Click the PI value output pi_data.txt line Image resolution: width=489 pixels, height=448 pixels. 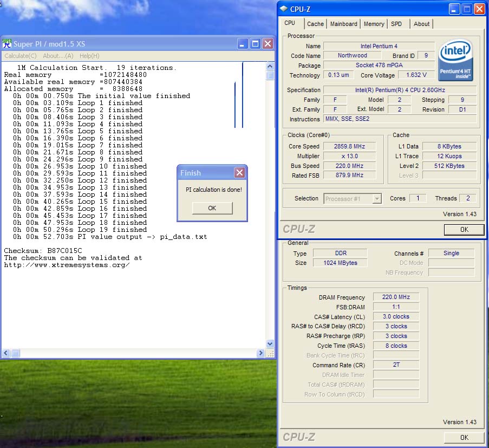coord(110,237)
